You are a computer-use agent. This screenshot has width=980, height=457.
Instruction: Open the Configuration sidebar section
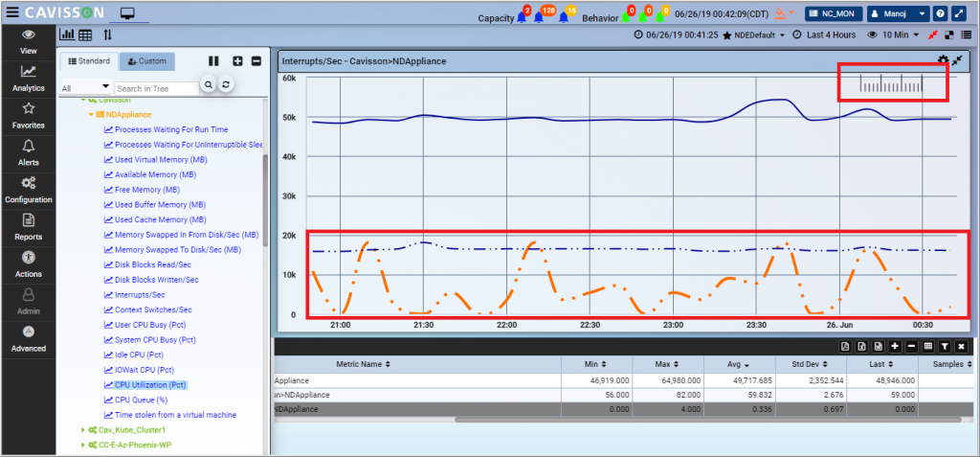tap(28, 191)
